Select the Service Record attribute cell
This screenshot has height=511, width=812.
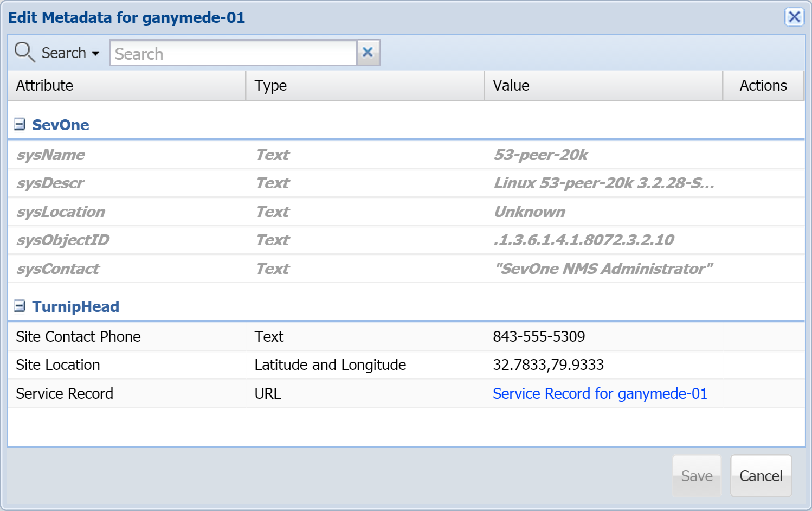[x=65, y=393]
